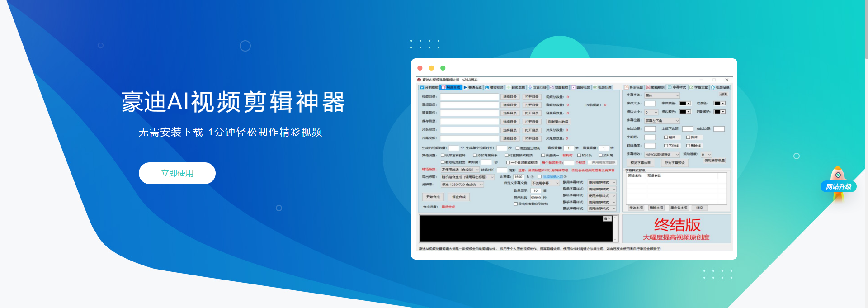
Task: Open the 导出标题 dropdown
Action: pyautogui.click(x=468, y=177)
